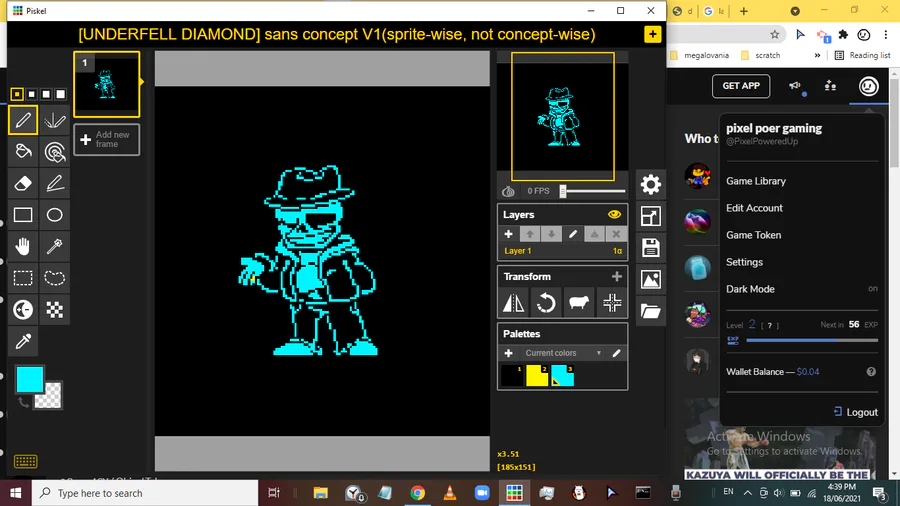This screenshot has height=506, width=900.
Task: Select the Lighten tool
Action: [x=23, y=309]
